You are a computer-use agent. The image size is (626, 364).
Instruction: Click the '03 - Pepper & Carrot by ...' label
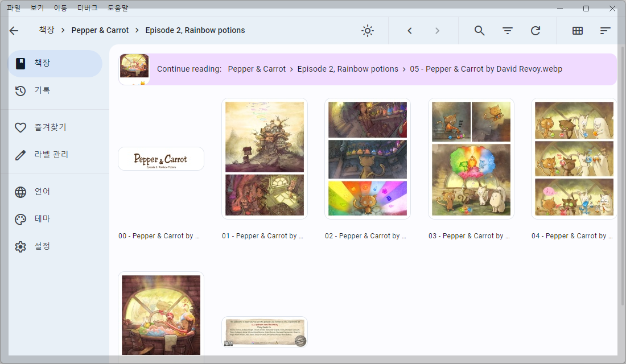point(469,236)
